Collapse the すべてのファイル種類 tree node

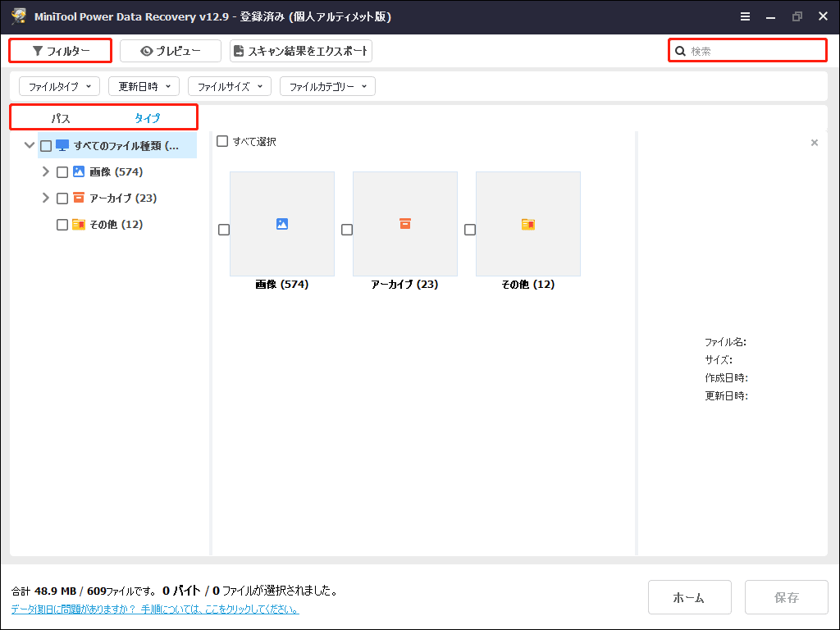pyautogui.click(x=30, y=145)
